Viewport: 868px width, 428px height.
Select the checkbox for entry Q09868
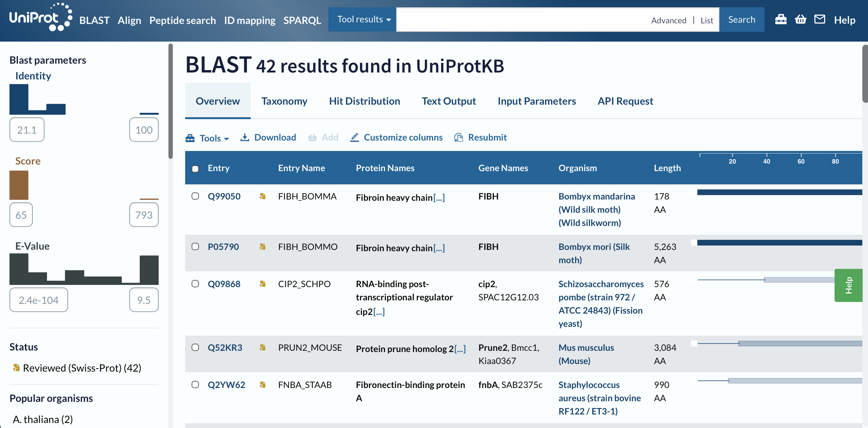(x=195, y=284)
